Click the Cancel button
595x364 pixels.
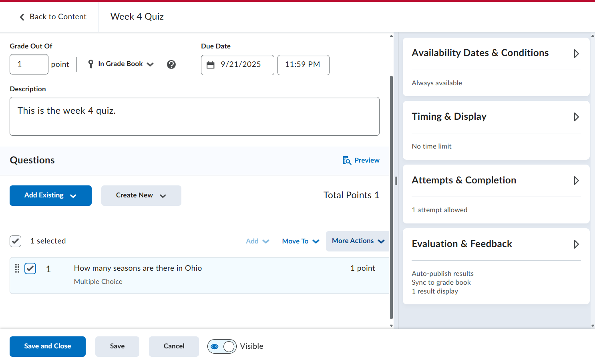click(174, 346)
